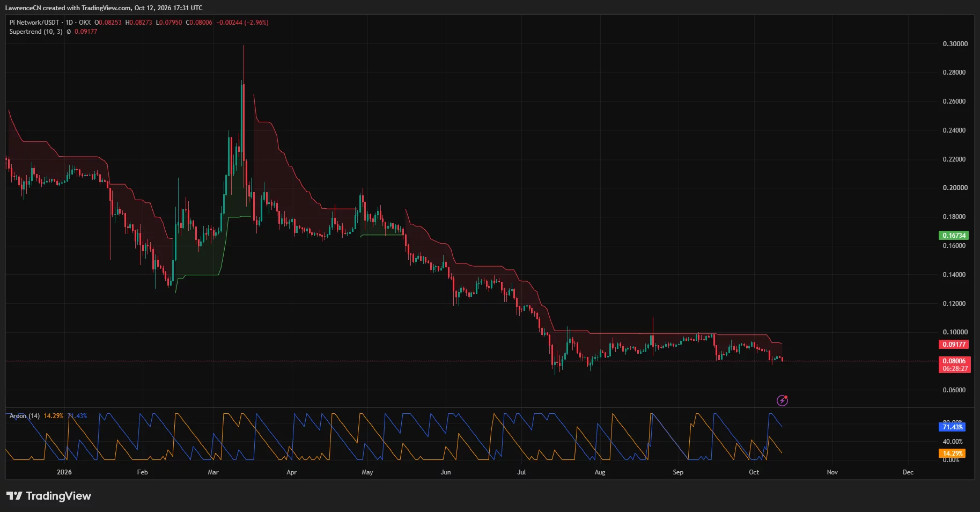Image resolution: width=980 pixels, height=512 pixels.
Task: Click the Mar label on the time axis
Action: click(213, 472)
